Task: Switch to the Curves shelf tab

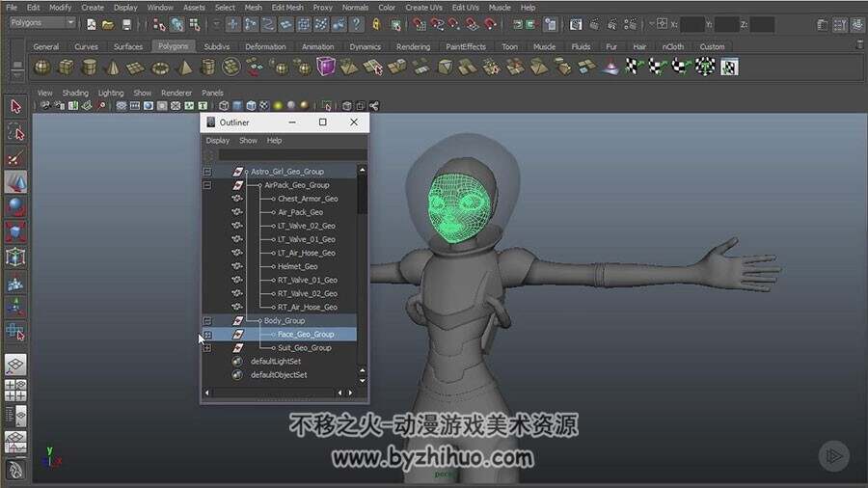Action: [x=86, y=46]
